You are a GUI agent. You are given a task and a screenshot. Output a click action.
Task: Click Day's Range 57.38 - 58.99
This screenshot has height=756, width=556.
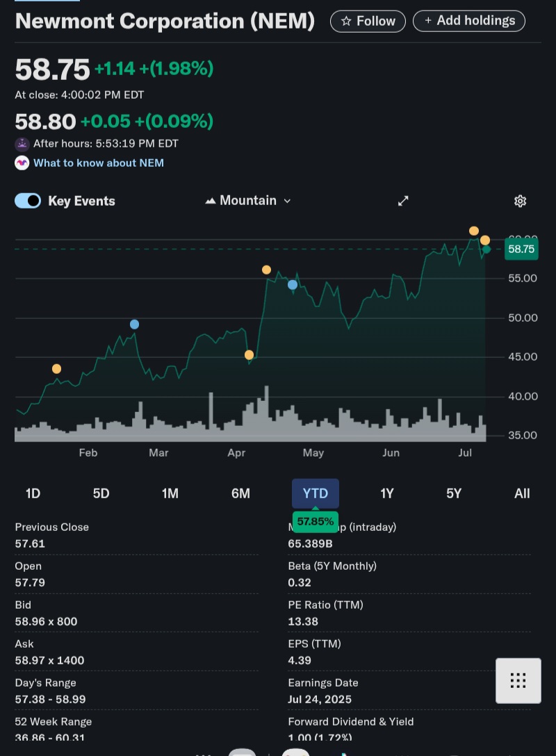pos(50,699)
